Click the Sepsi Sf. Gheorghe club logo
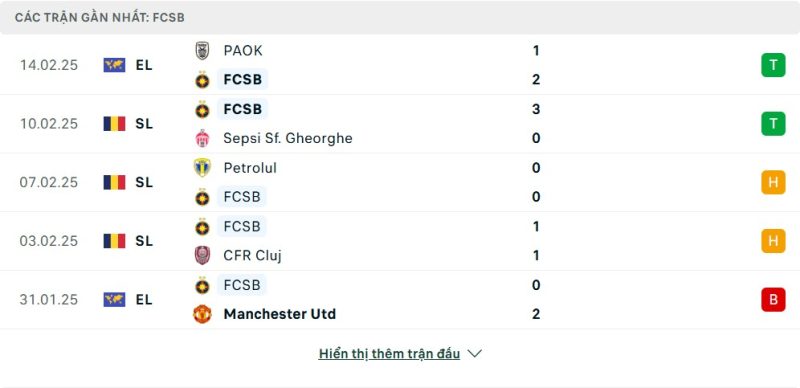Viewport: 800px width, 388px height. (x=202, y=138)
